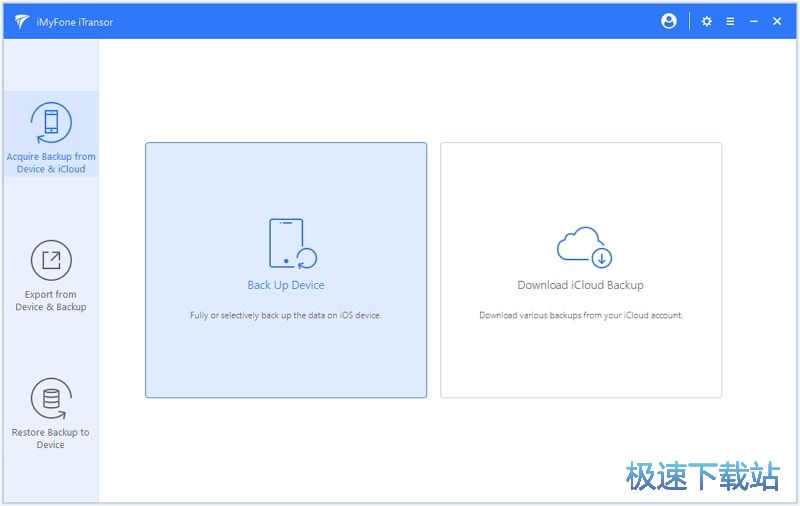Click the 'Export from Device & Backup' label

51,300
